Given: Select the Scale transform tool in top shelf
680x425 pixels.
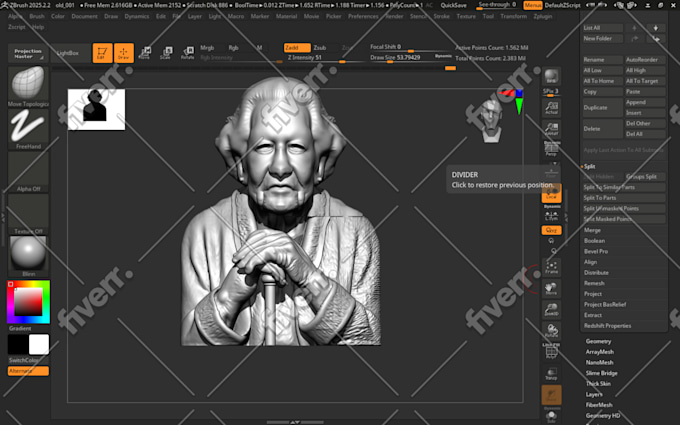Looking at the screenshot, I should click(x=166, y=53).
